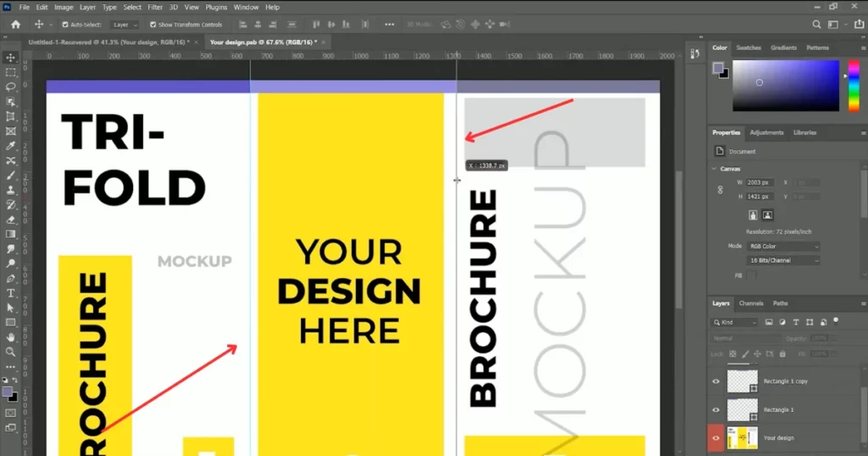The height and width of the screenshot is (456, 868).
Task: Select the Zoom tool
Action: (x=10, y=352)
